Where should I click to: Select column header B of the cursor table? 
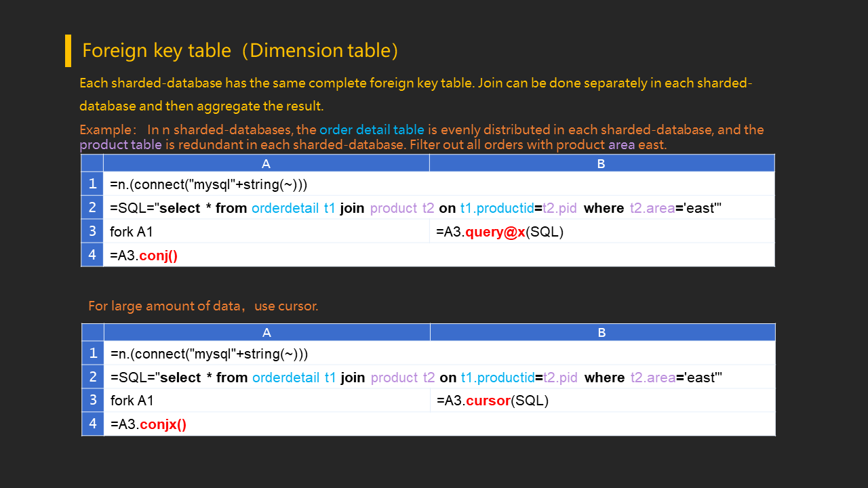[602, 332]
